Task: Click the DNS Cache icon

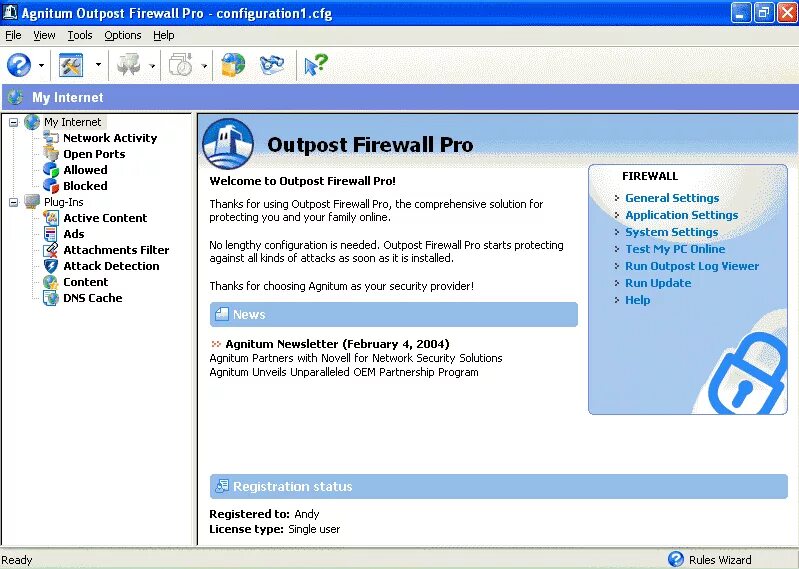Action: coord(51,297)
